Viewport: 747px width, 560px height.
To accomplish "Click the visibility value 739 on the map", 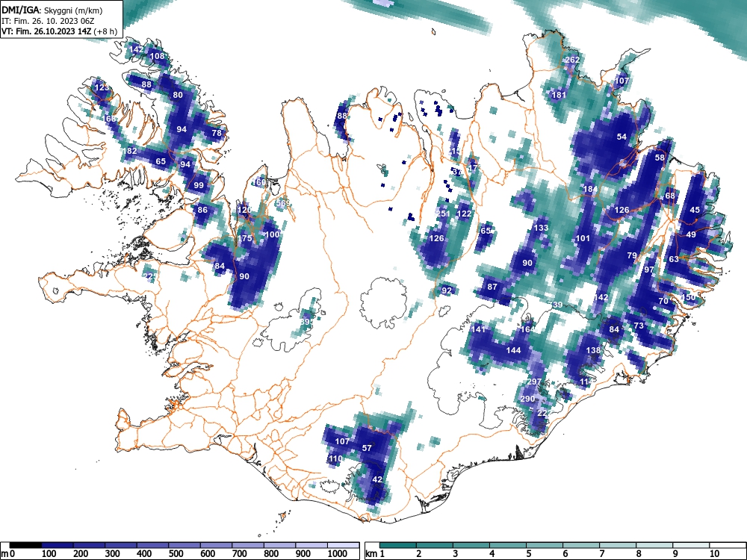I will coord(555,305).
